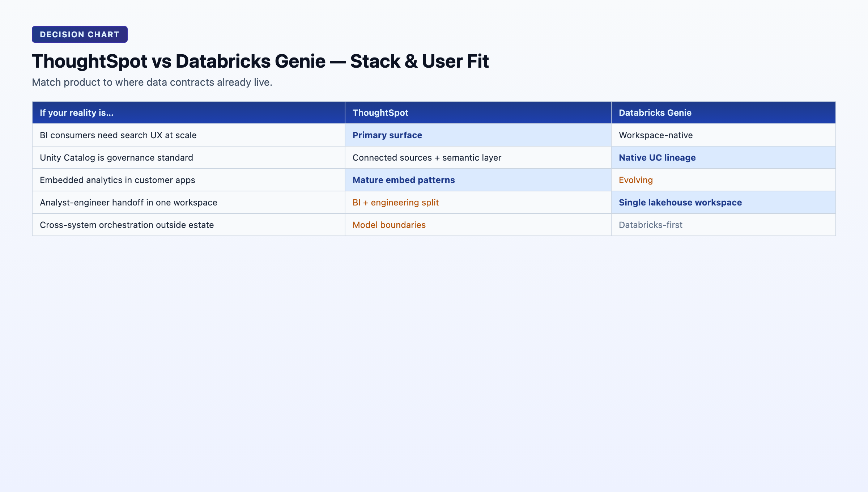868x492 pixels.
Task: Click 'Connected sources + semantic layer' cell
Action: click(478, 157)
